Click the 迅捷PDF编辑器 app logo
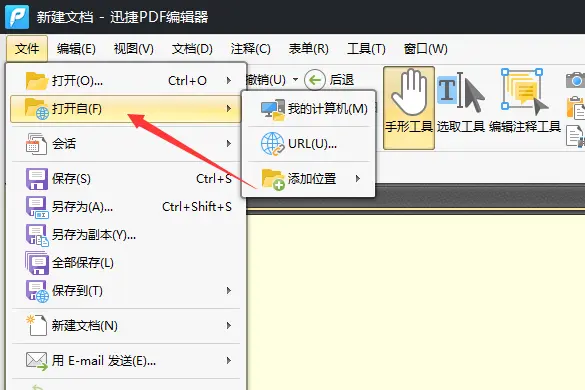 tap(17, 17)
